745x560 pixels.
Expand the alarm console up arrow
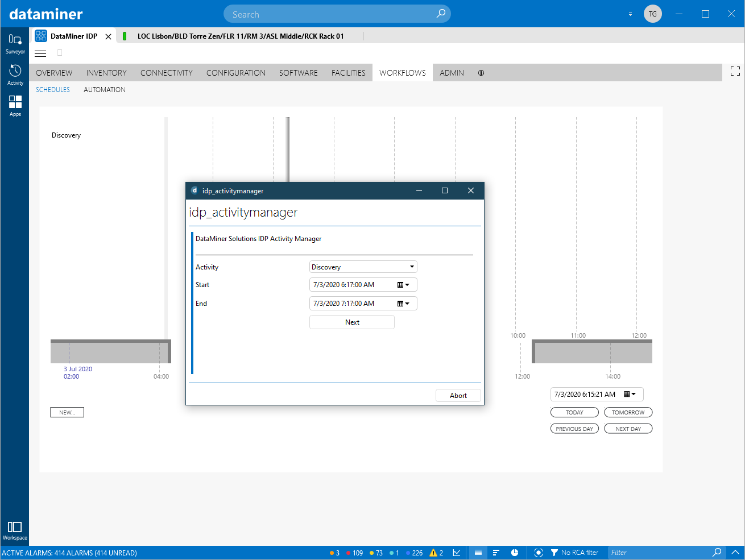pos(735,553)
